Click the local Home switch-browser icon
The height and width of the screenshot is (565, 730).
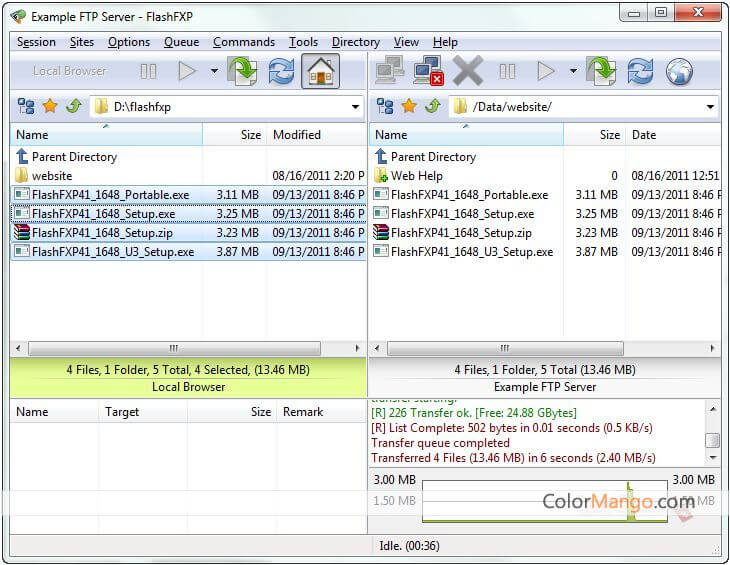coord(320,71)
